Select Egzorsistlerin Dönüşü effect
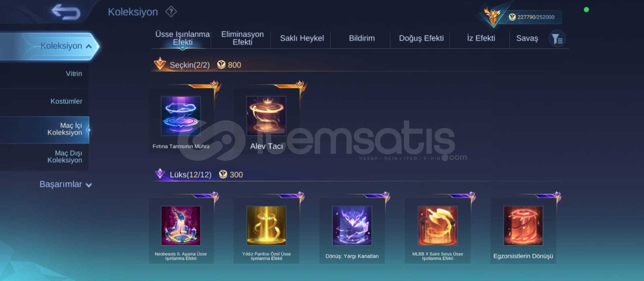The image size is (644, 281). [x=523, y=231]
